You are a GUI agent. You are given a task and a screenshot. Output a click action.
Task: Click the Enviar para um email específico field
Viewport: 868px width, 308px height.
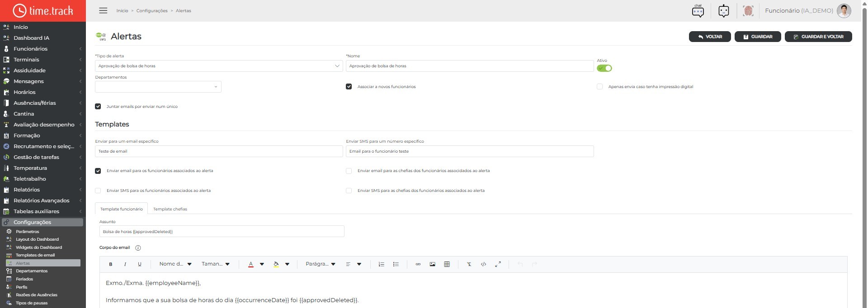(x=219, y=151)
